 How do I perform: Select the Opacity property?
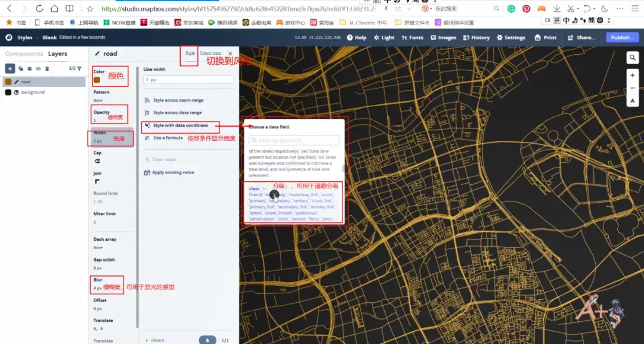[113, 116]
